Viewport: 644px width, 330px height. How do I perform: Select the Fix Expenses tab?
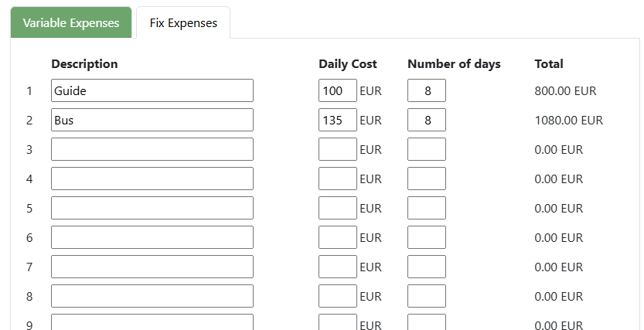pyautogui.click(x=183, y=22)
